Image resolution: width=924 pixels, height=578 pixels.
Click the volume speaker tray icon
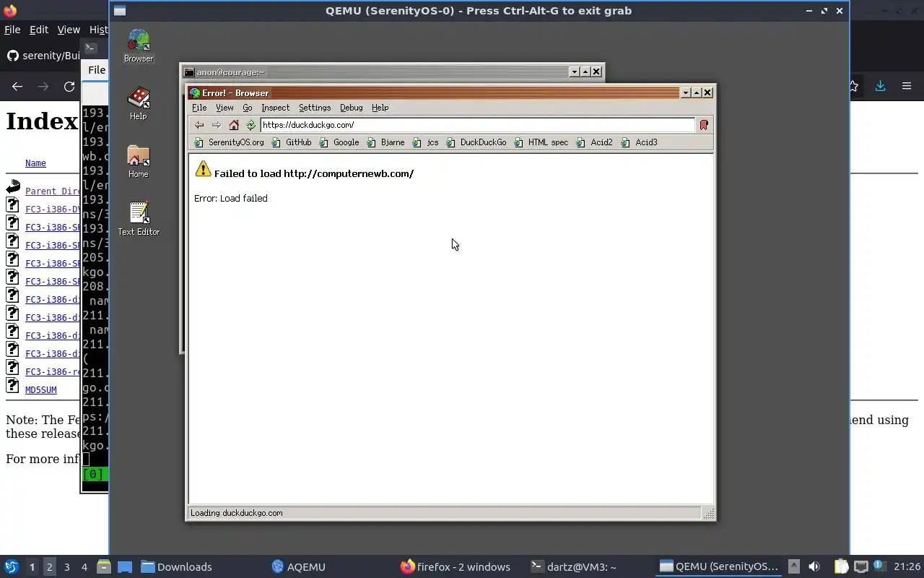(x=814, y=567)
